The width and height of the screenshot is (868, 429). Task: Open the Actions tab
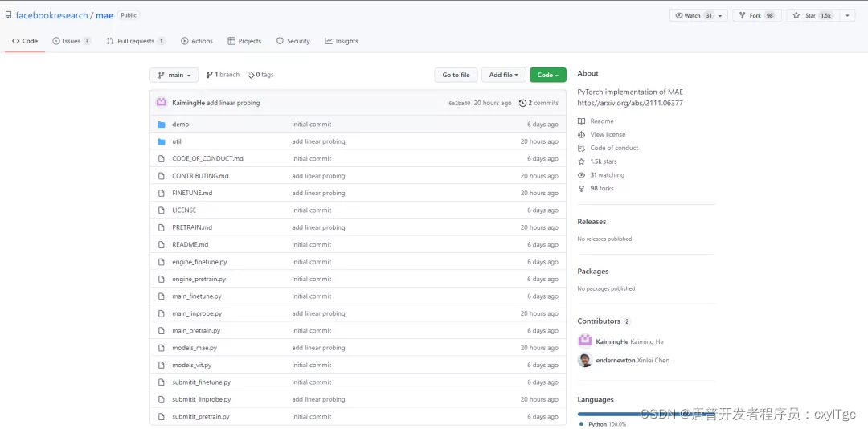point(197,41)
